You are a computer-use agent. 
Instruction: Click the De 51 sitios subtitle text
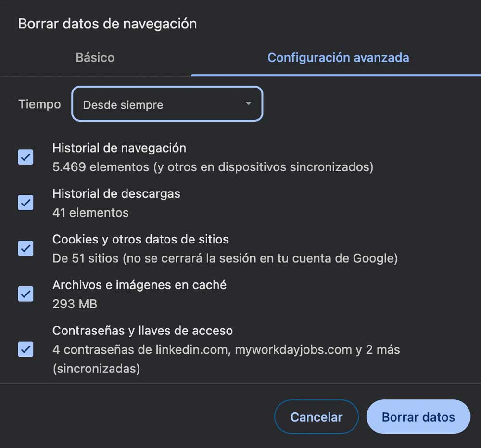225,258
